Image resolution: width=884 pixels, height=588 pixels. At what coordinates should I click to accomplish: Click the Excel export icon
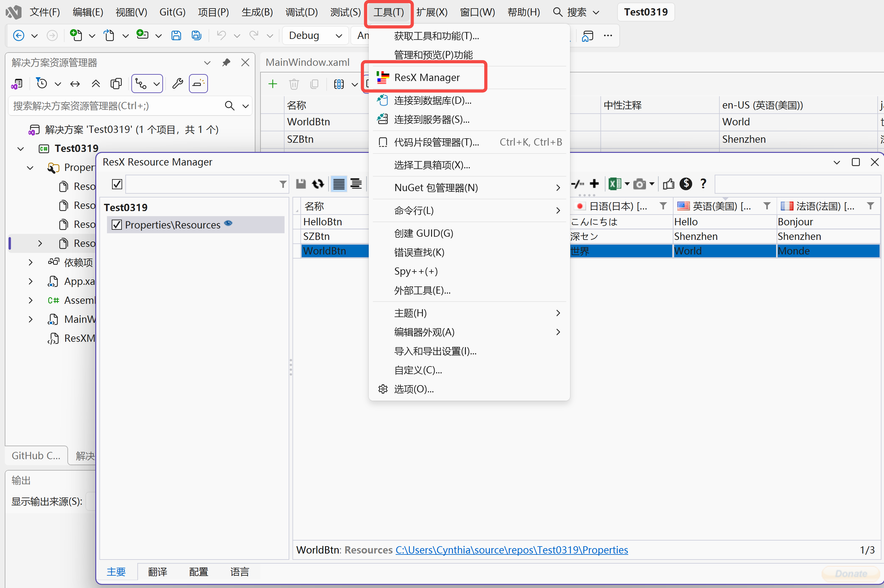tap(615, 184)
